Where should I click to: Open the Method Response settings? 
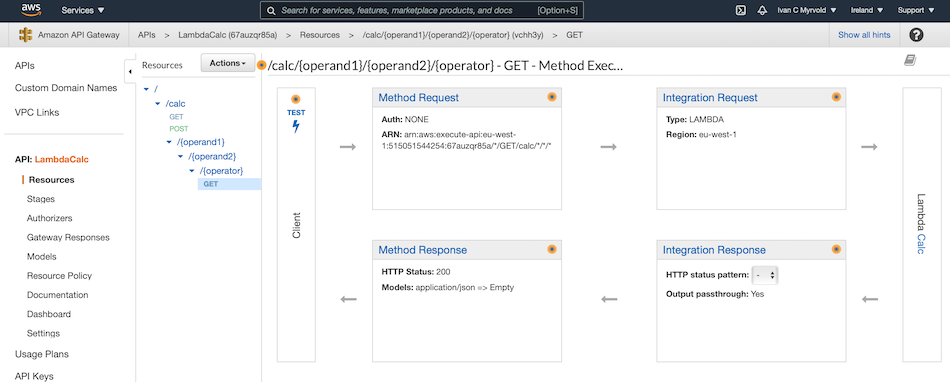[x=423, y=250]
